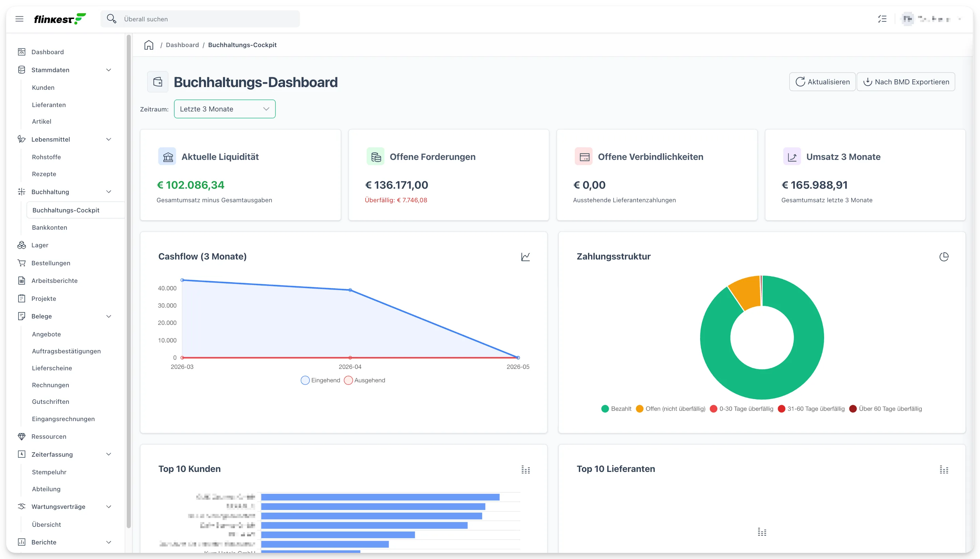Open the user account menu in header
The image size is (980, 559).
pos(931,19)
